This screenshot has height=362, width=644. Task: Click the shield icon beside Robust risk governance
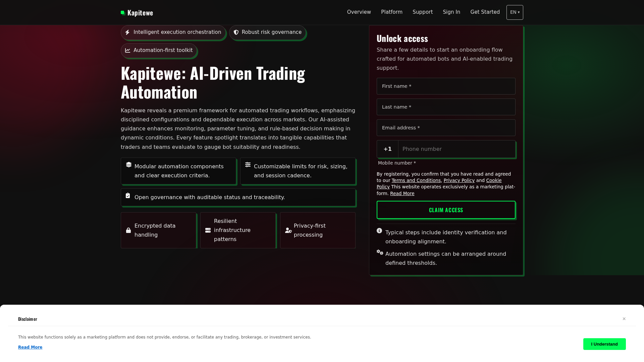236,32
